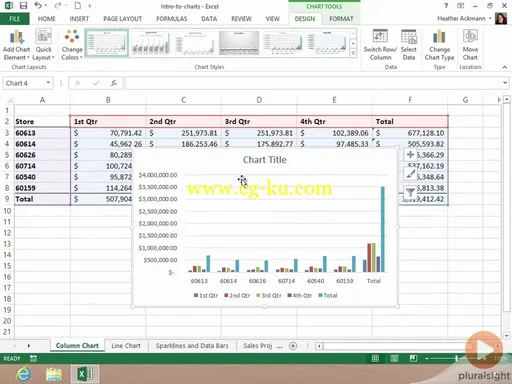Click Chart Styles paintbrush button beside chart
Screen dimensions: 512x384
pyautogui.click(x=410, y=173)
